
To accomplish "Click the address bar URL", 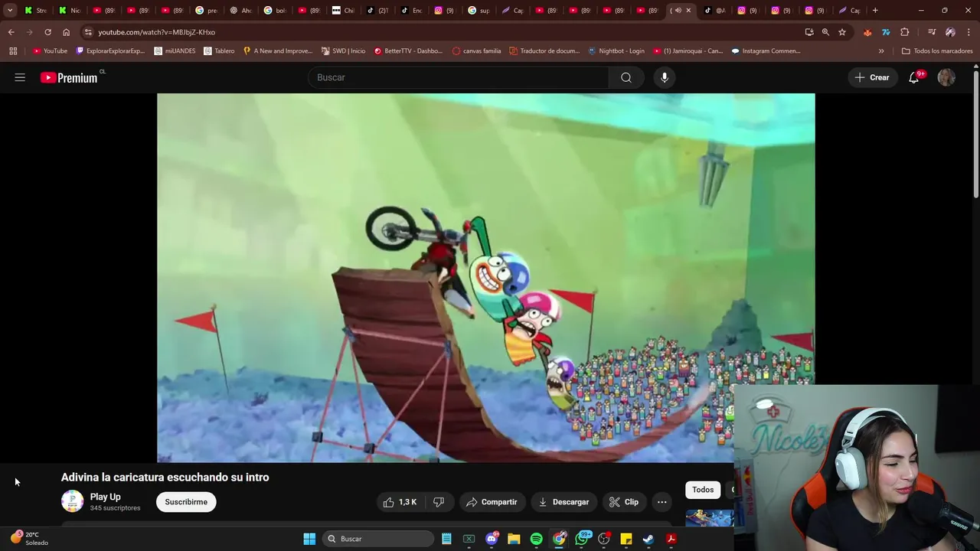I will [x=156, y=32].
